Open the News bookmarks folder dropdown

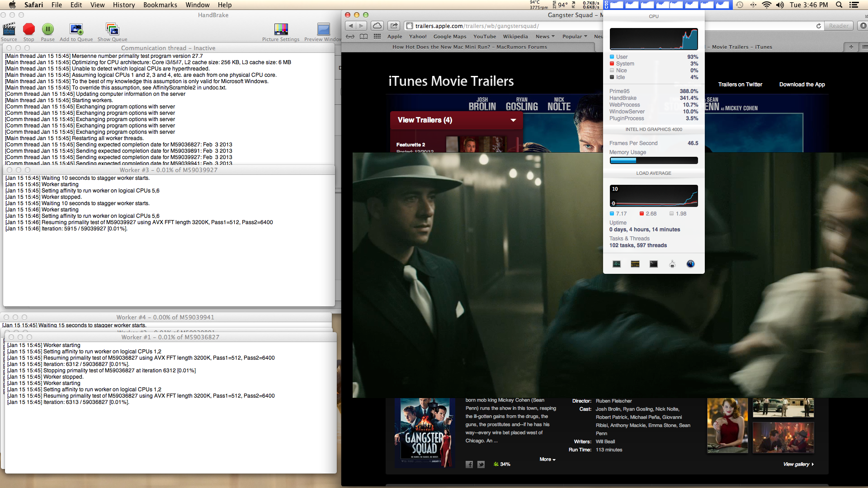(545, 37)
